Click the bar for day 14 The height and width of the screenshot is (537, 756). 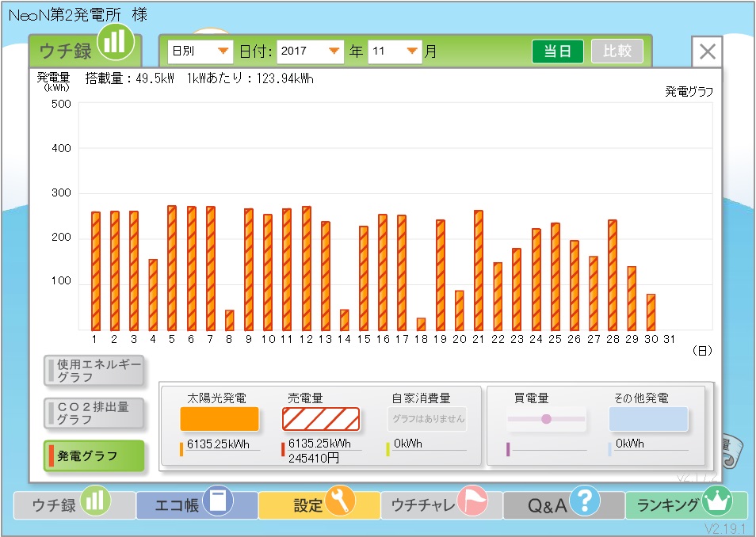[x=344, y=320]
